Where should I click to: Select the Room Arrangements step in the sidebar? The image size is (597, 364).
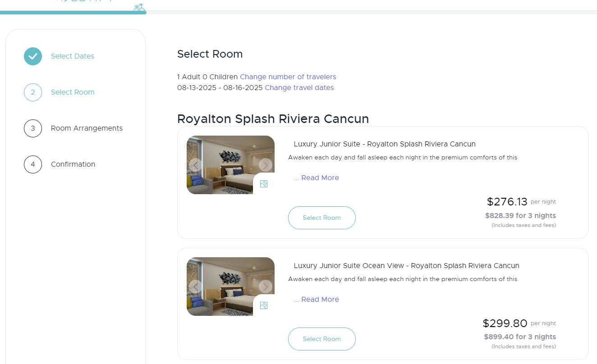tap(86, 128)
